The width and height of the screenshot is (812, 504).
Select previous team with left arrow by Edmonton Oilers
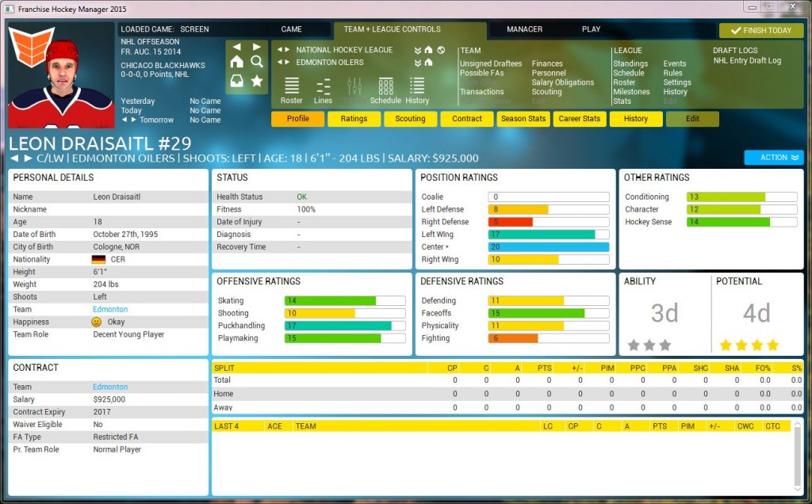(280, 62)
